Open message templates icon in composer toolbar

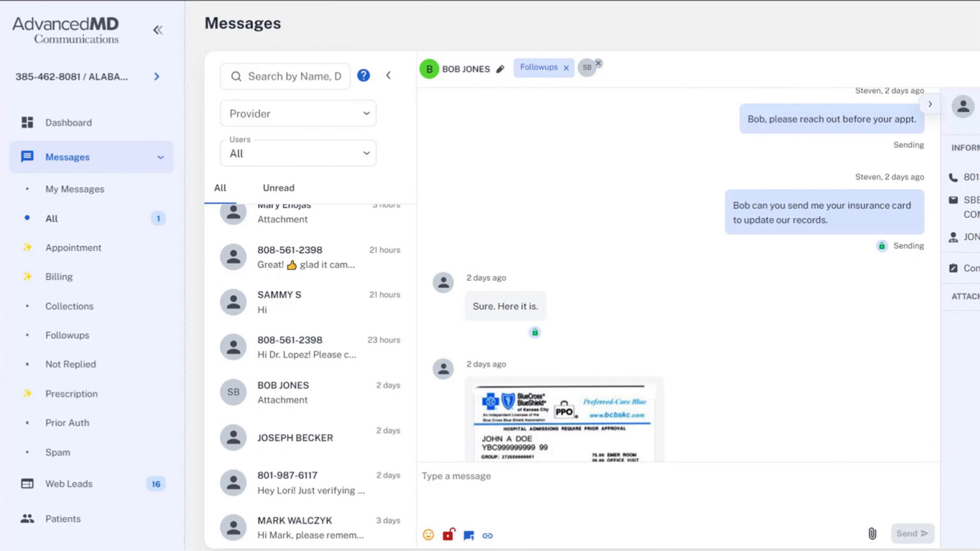468,536
